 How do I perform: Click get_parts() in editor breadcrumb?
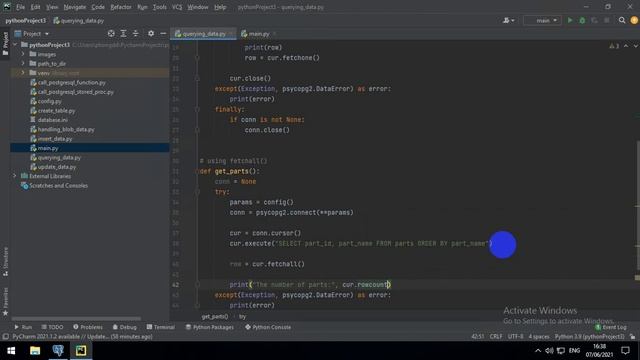point(215,316)
